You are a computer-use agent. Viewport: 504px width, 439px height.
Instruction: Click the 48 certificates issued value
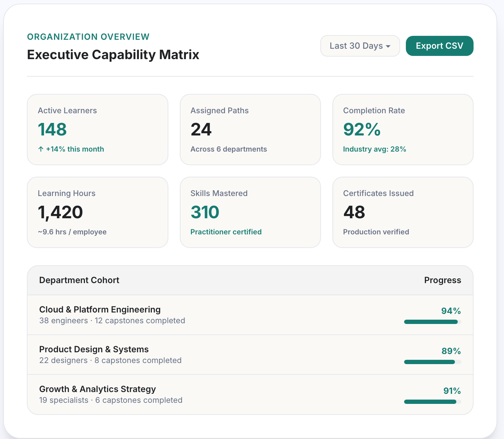pyautogui.click(x=354, y=212)
